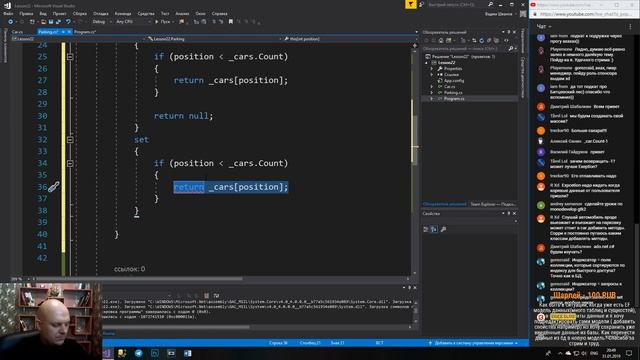Open the Файл menu
Image resolution: width=640 pixels, height=360 pixels.
tap(8, 13)
